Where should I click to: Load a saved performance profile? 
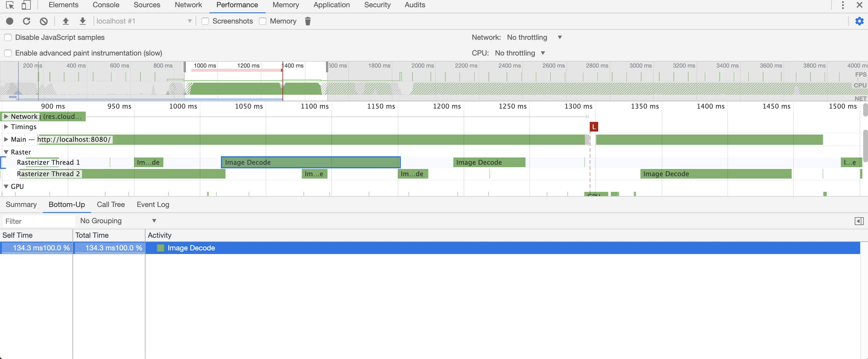click(65, 21)
